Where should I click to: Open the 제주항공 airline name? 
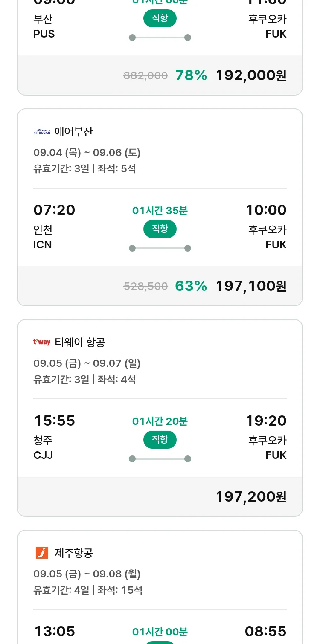click(x=73, y=553)
